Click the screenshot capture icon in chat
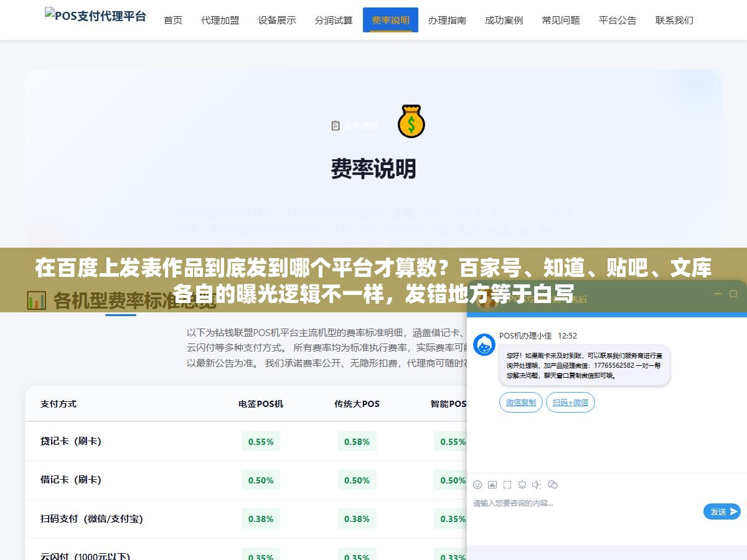The width and height of the screenshot is (747, 560). point(507,485)
